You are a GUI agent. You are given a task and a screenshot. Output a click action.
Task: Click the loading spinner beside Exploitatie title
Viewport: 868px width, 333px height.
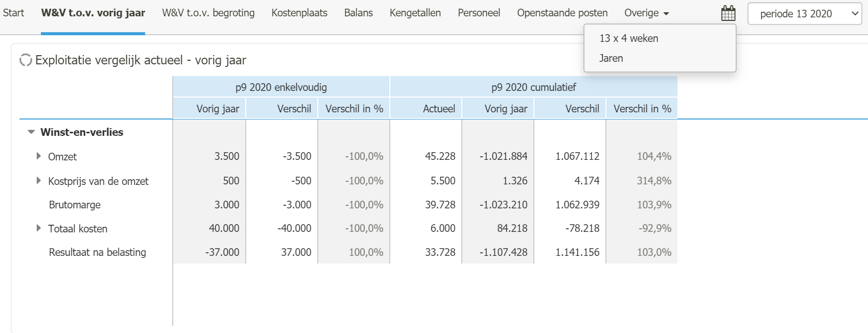26,60
